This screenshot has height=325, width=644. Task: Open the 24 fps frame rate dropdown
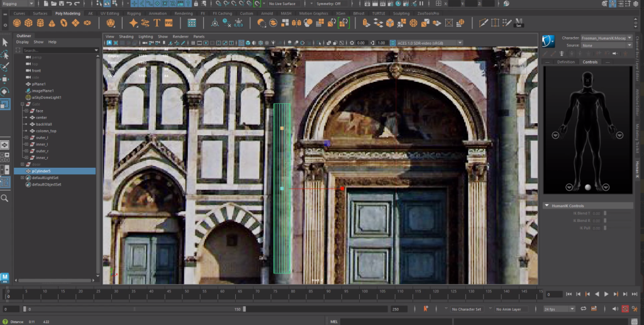(x=559, y=309)
